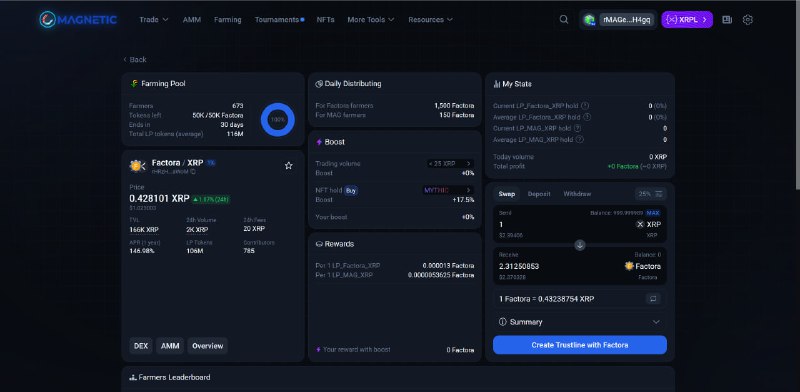The width and height of the screenshot is (800, 392).
Task: Open the 25% slippage settings toggle
Action: (x=651, y=194)
